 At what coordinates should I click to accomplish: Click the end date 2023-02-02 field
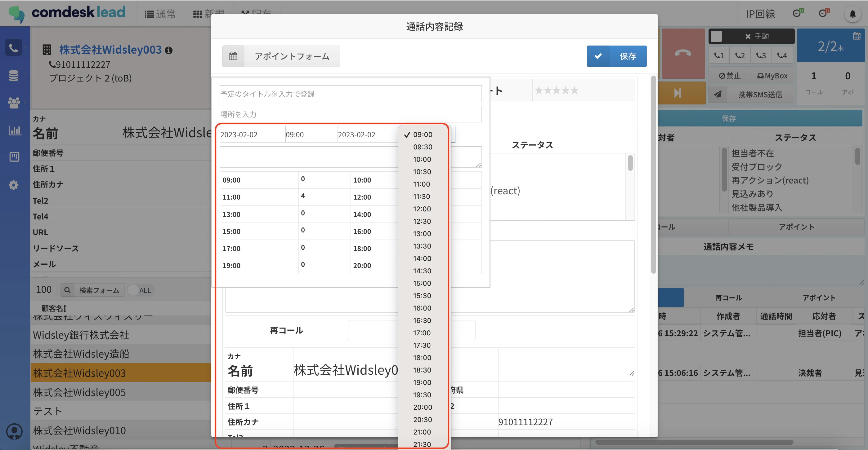[x=368, y=134]
